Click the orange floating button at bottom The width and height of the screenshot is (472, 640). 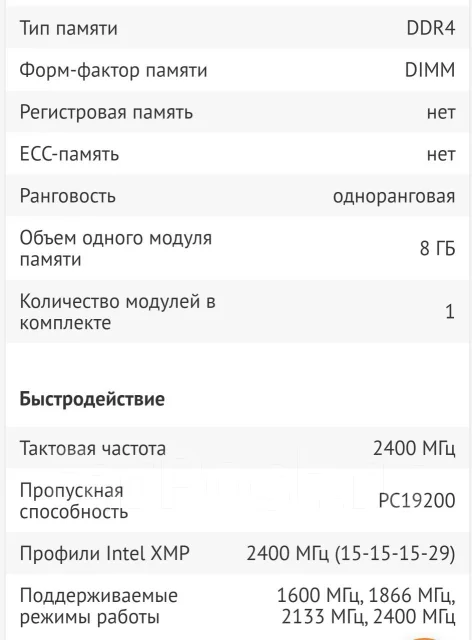pyautogui.click(x=425, y=638)
